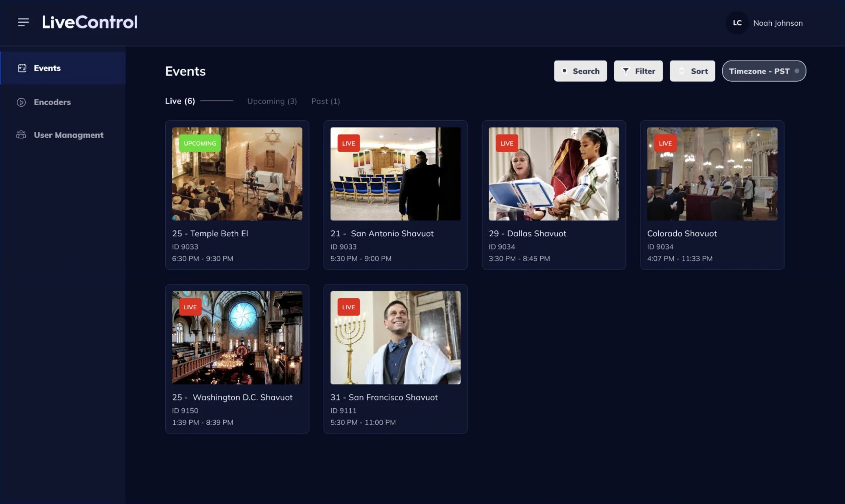Click the title '25 - Temple Beth El'
Viewport: 845px width, 504px height.
coord(210,233)
